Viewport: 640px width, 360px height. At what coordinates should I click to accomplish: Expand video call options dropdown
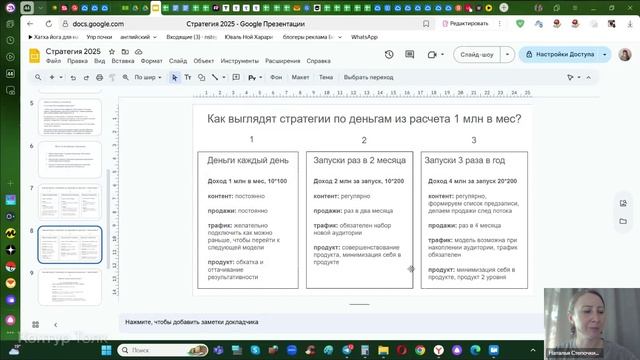coord(442,54)
